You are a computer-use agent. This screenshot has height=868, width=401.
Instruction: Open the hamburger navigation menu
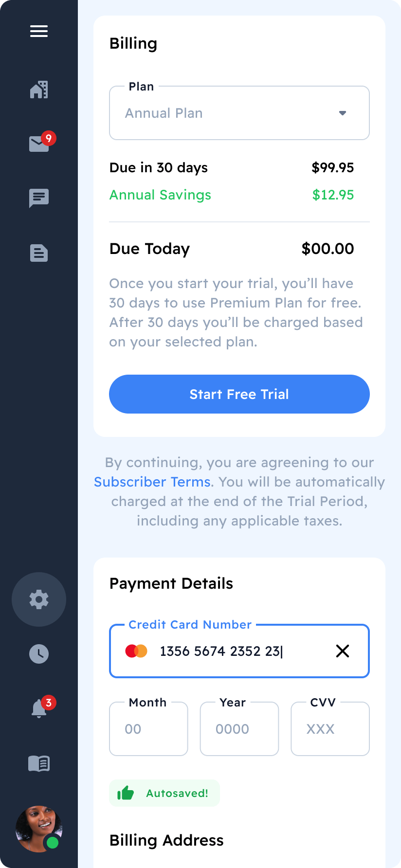(39, 31)
